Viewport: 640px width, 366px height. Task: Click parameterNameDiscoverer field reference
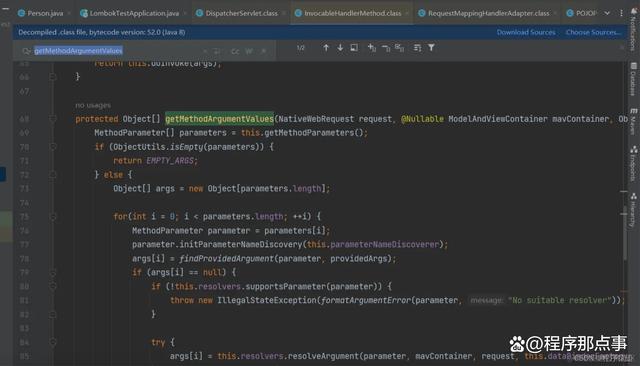384,244
